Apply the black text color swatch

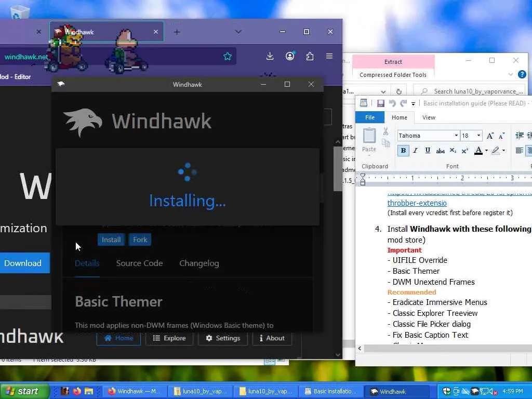pyautogui.click(x=478, y=151)
